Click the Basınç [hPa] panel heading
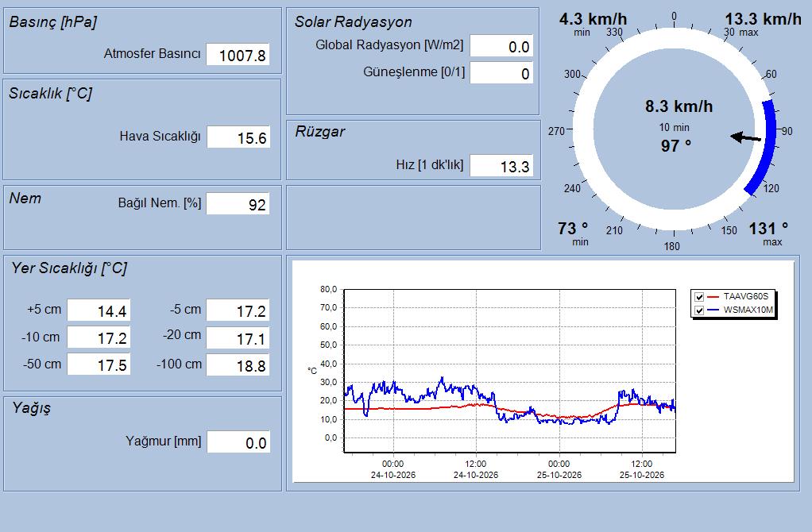812x532 pixels. (x=52, y=21)
